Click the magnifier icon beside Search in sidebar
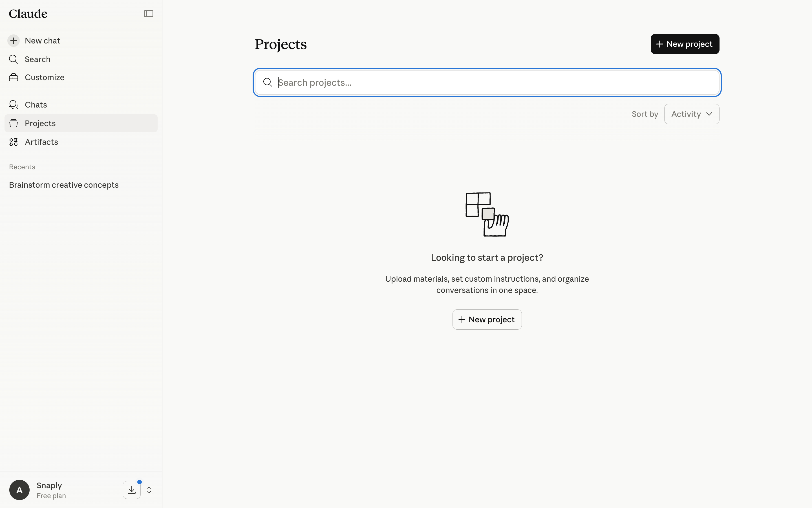 click(14, 59)
